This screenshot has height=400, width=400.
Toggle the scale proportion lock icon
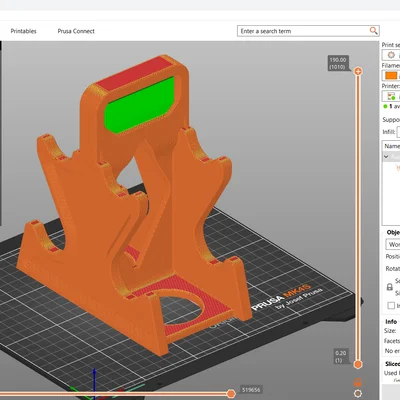pos(389,287)
